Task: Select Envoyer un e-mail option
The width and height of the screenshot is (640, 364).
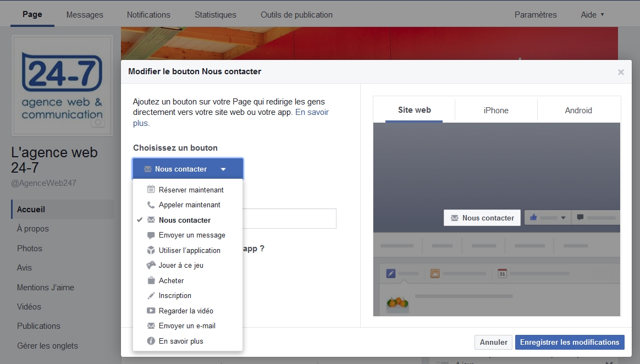Action: point(187,326)
